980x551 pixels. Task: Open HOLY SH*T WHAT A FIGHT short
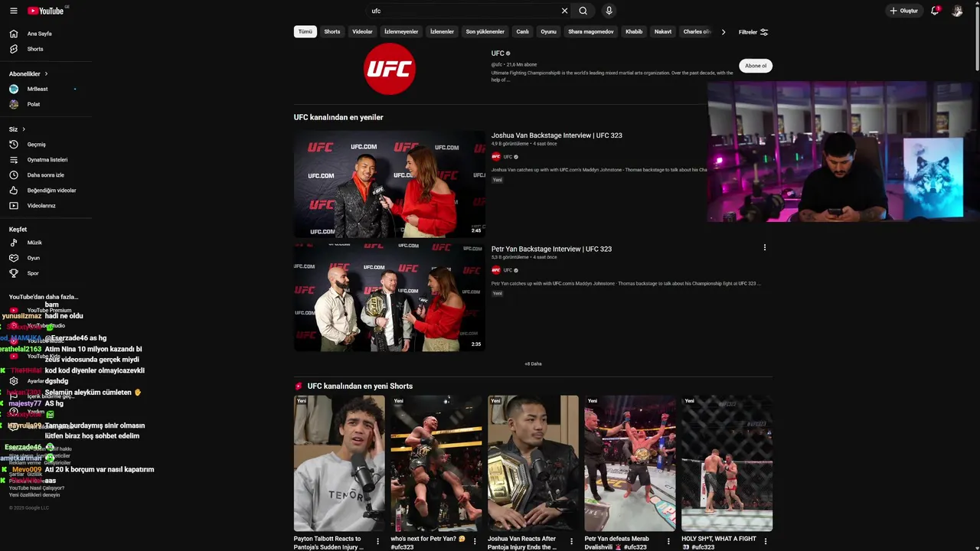(727, 463)
